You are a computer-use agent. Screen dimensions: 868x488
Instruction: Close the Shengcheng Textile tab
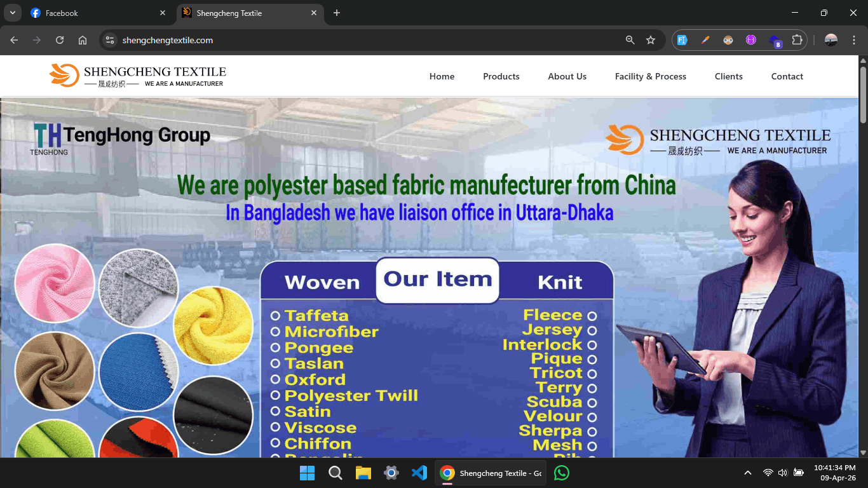[x=314, y=13]
